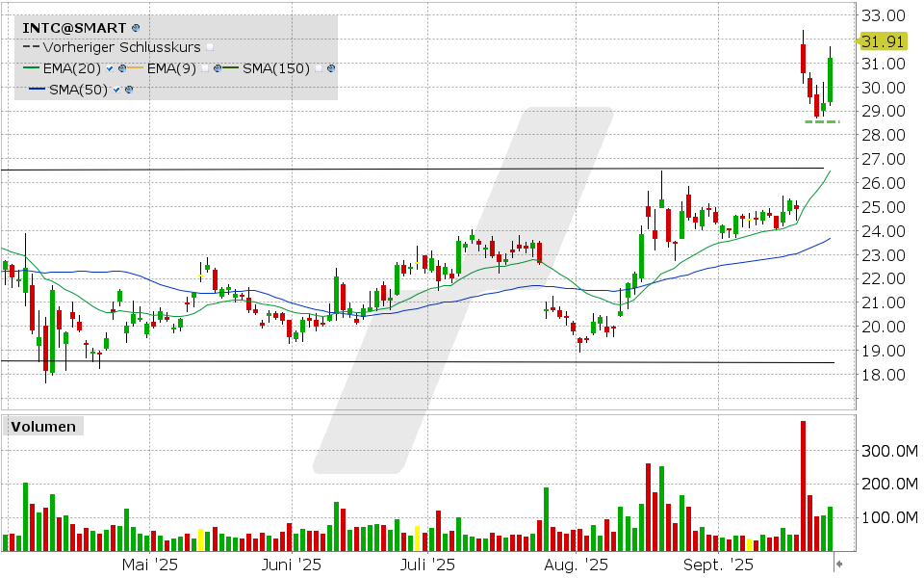Image resolution: width=924 pixels, height=578 pixels.
Task: Click the INTC@SMART symbol label
Action: pos(75,28)
